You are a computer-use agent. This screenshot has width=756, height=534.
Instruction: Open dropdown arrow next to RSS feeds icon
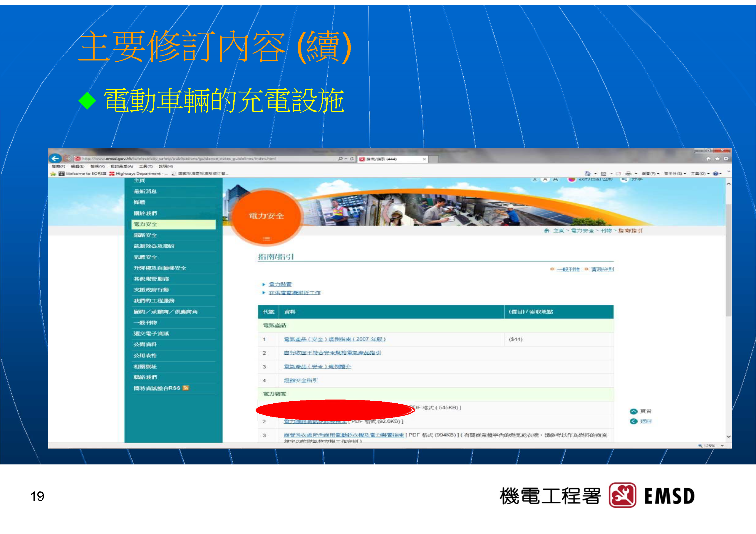pos(611,174)
